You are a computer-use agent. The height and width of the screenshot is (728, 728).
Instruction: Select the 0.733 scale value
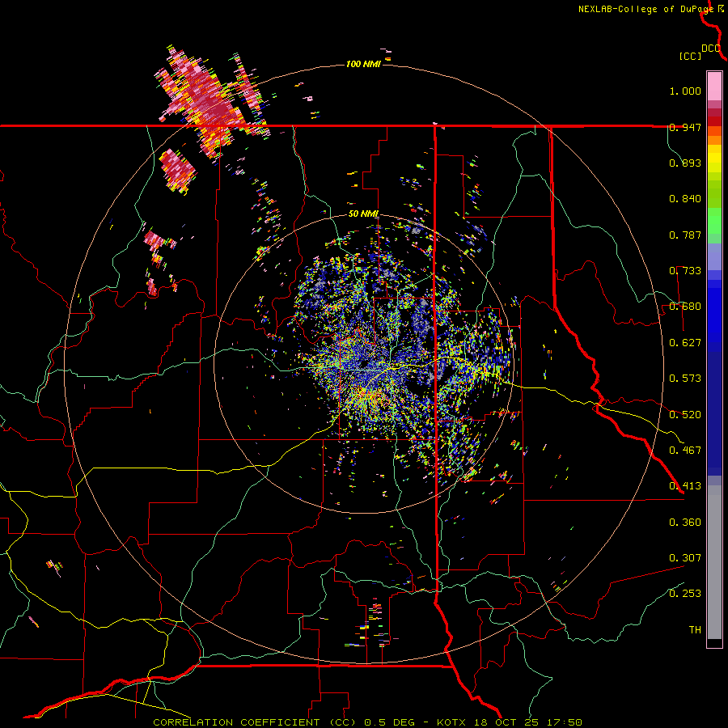[x=685, y=271]
